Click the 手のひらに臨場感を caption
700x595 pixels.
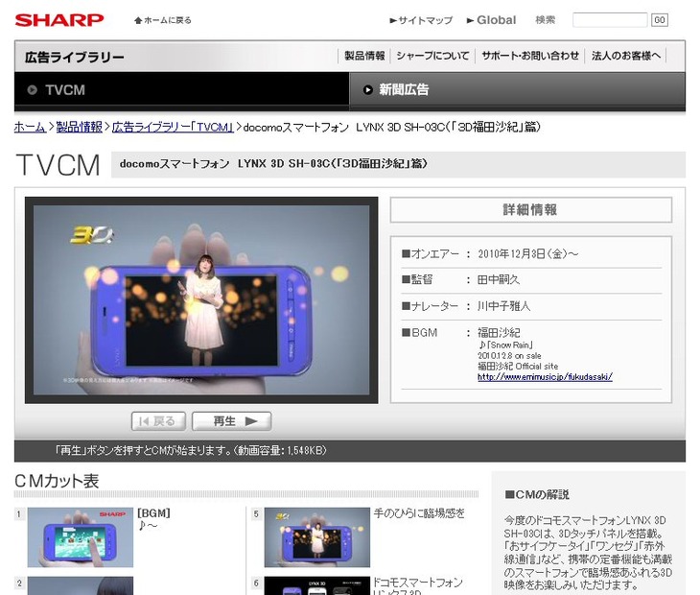pyautogui.click(x=419, y=513)
